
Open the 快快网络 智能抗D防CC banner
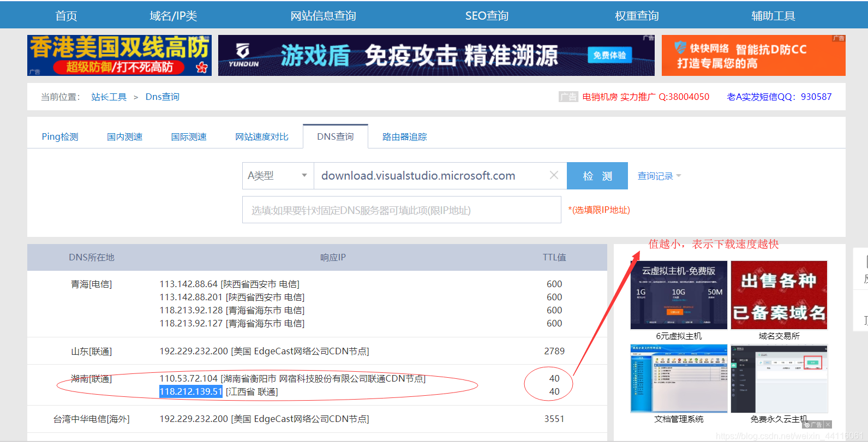coord(753,55)
